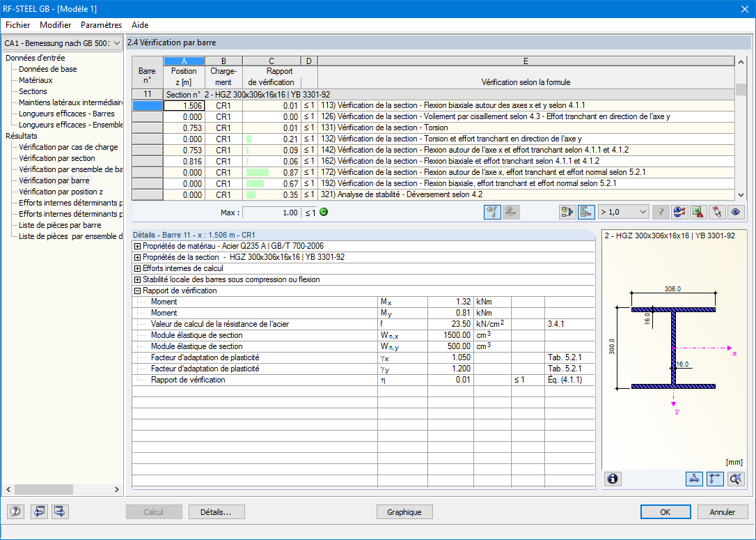Click the Éq. (4.1.1) reference cell

pyautogui.click(x=569, y=380)
